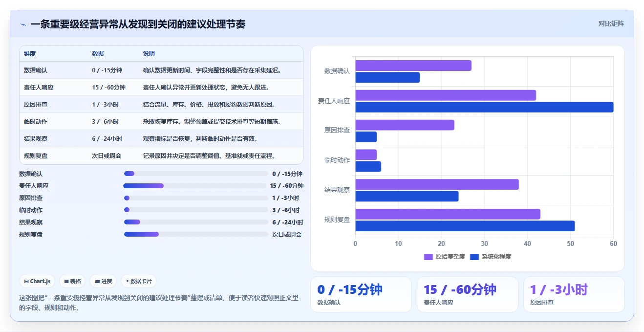The height and width of the screenshot is (332, 644).
Task: Click the blue 责任人响应 chart bar
Action: click(484, 107)
